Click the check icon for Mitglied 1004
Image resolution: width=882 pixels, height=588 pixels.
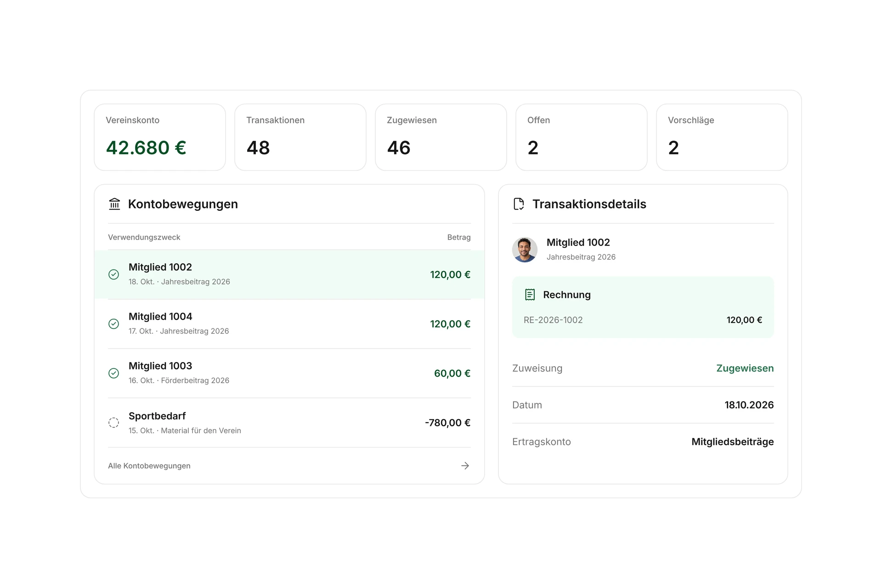coord(113,324)
